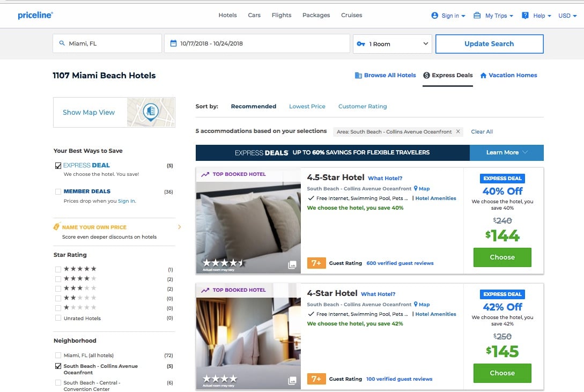Open the Flights menu item
This screenshot has width=584, height=392.
click(282, 15)
